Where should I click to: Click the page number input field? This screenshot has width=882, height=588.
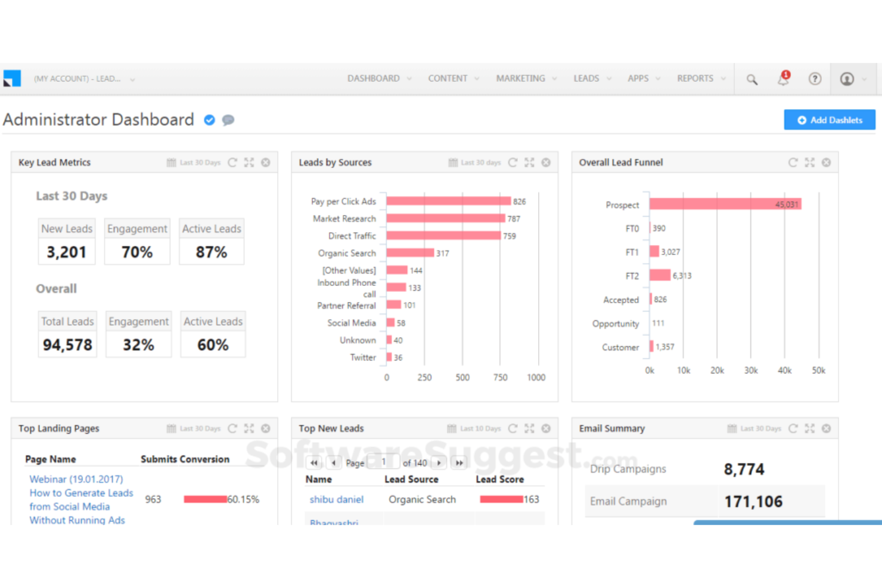click(383, 462)
